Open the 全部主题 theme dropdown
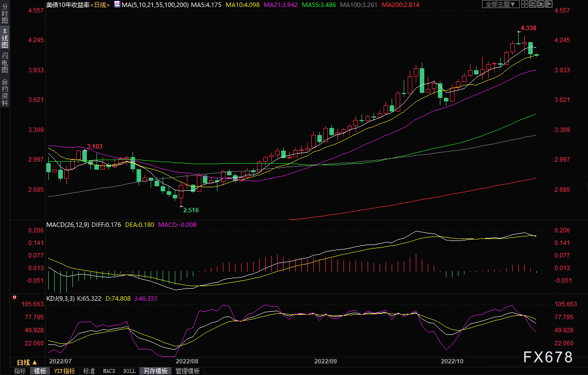The image size is (588, 375). pos(499,4)
